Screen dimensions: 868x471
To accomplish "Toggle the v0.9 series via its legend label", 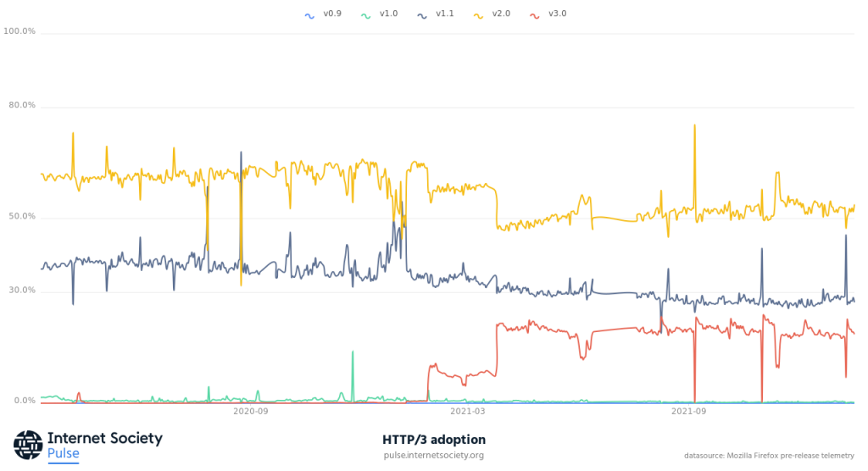I will [332, 14].
